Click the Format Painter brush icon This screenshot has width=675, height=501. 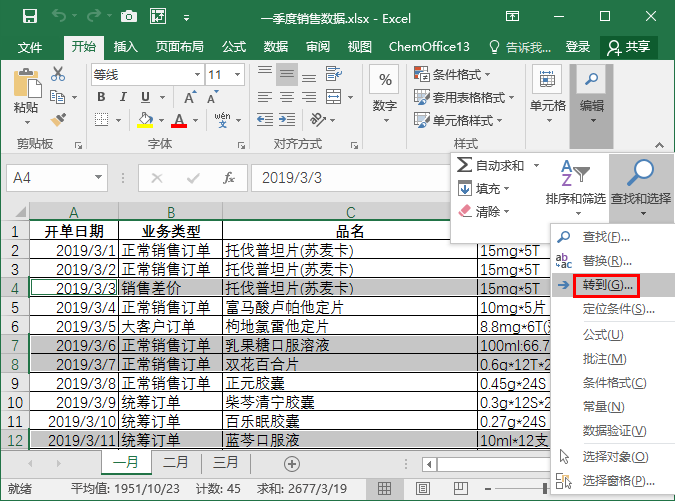pos(58,120)
